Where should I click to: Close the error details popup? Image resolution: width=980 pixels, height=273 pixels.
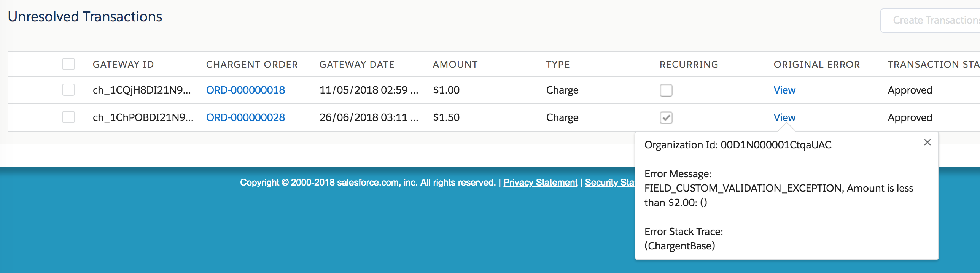pos(927,142)
